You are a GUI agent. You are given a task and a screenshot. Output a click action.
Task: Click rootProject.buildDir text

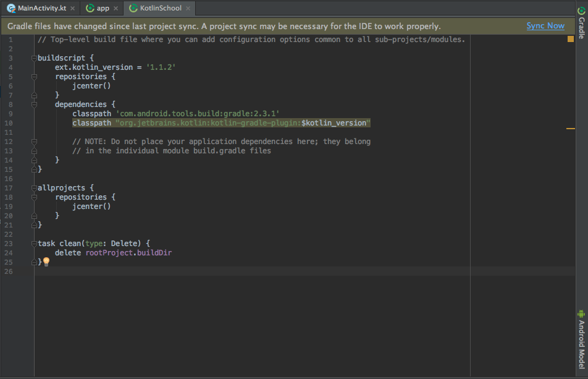(x=128, y=253)
